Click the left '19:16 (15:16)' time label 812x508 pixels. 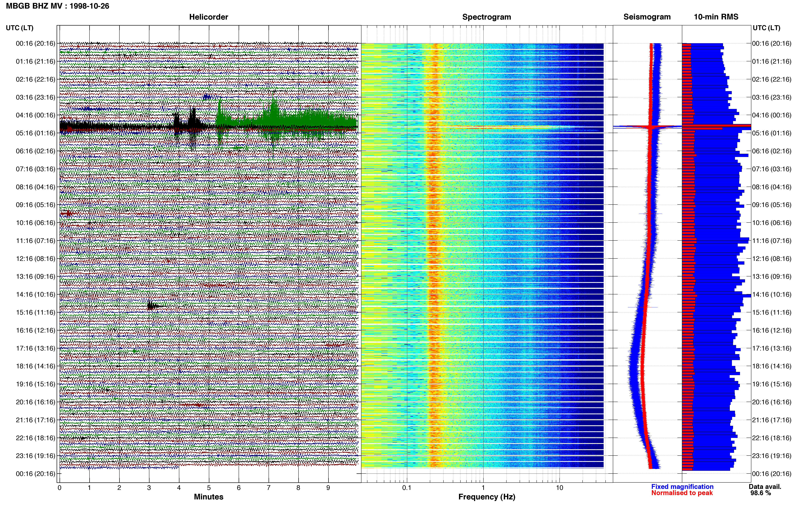pos(35,384)
